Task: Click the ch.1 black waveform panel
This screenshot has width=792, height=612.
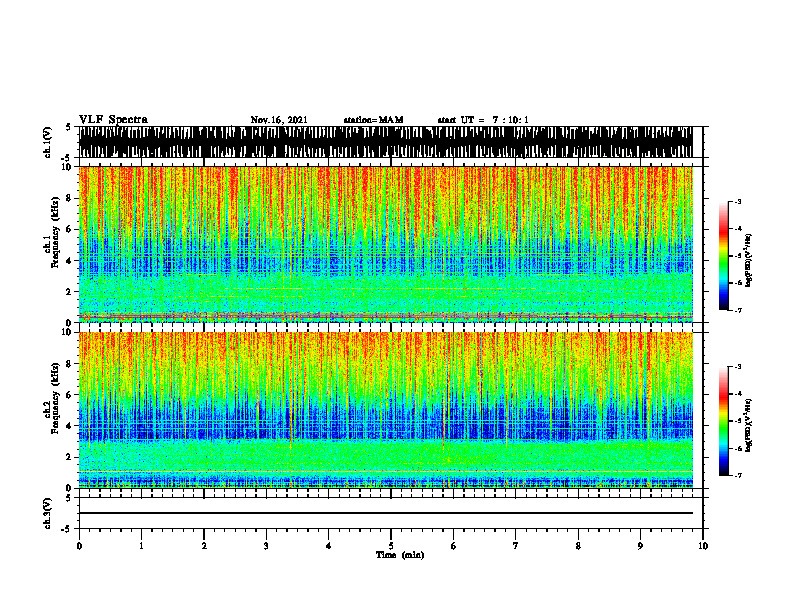Action: pyautogui.click(x=385, y=142)
